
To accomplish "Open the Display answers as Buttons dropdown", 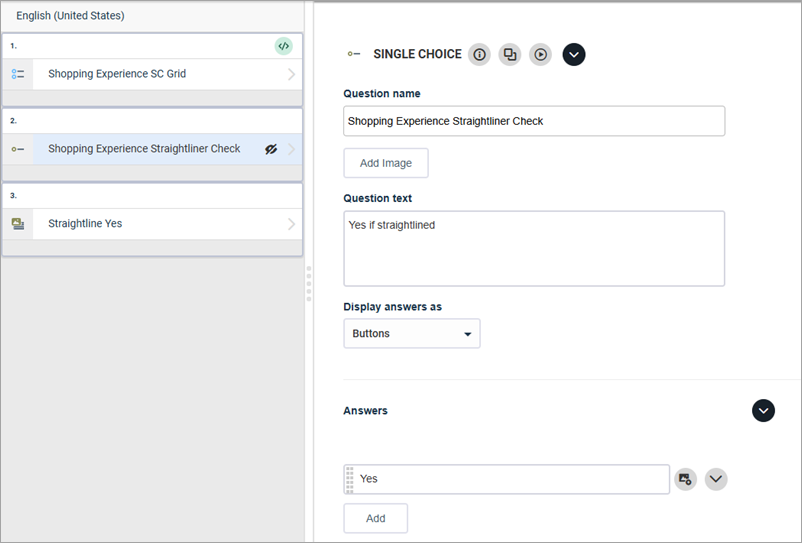I will click(412, 334).
